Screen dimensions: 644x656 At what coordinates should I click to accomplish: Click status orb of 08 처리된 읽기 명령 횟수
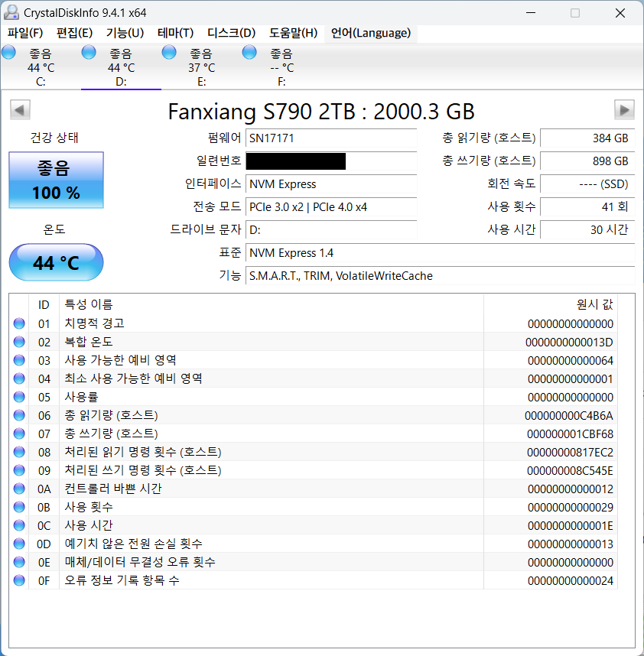pos(19,452)
